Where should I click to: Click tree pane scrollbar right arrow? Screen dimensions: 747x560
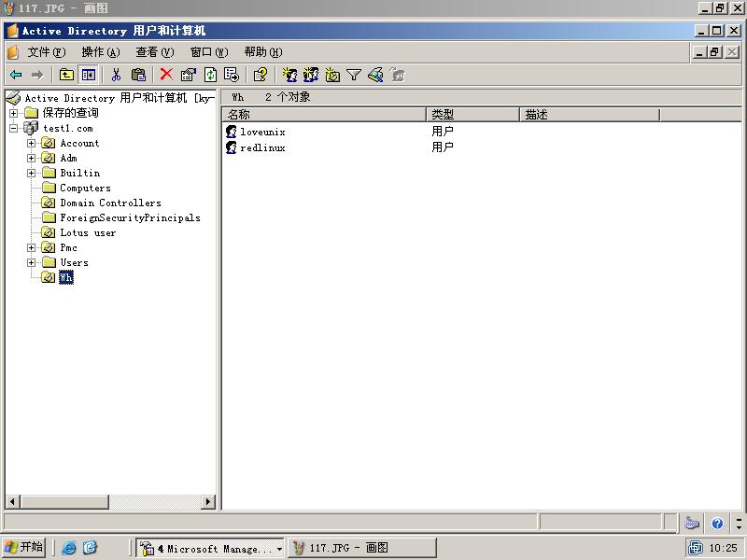click(207, 501)
